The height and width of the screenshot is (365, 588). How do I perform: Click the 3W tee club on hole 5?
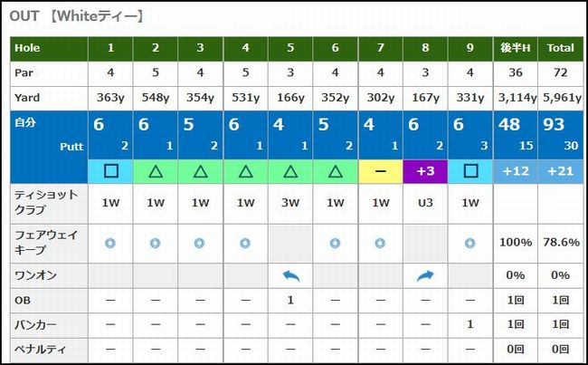coord(290,203)
